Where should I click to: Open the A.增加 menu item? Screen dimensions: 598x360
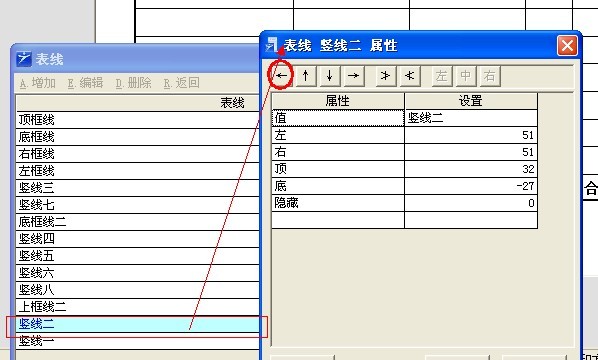click(37, 83)
